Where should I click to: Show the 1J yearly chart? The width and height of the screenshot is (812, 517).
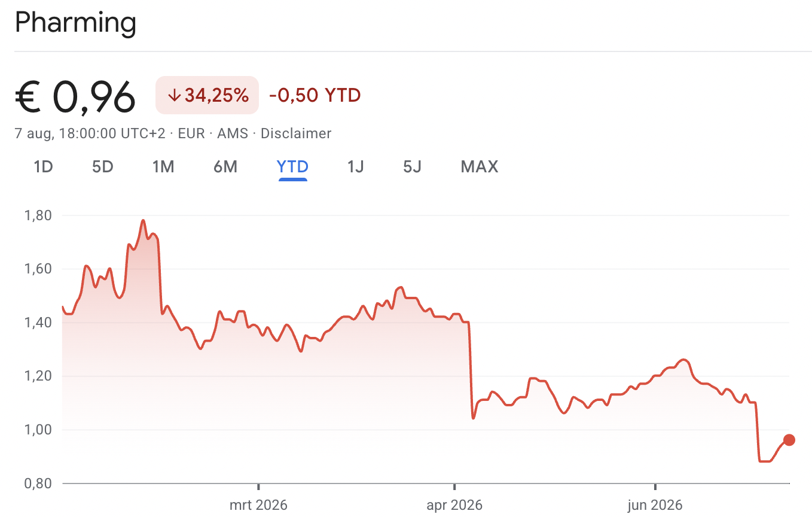pyautogui.click(x=355, y=166)
